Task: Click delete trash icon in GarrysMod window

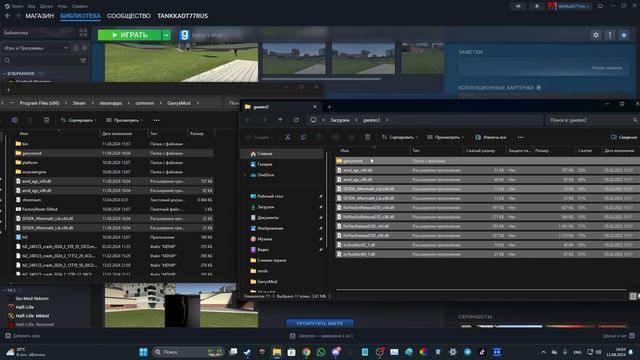Action: point(47,120)
